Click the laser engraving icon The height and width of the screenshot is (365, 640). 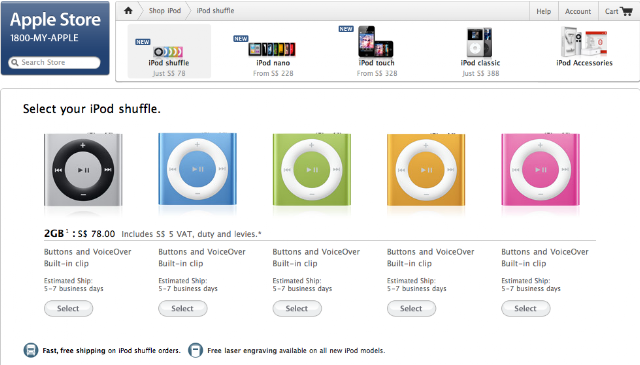coord(196,350)
